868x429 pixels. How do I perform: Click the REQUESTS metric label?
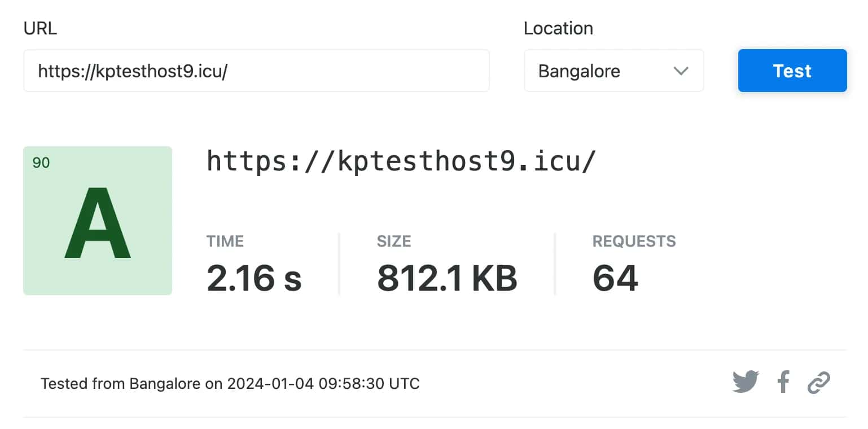point(634,242)
